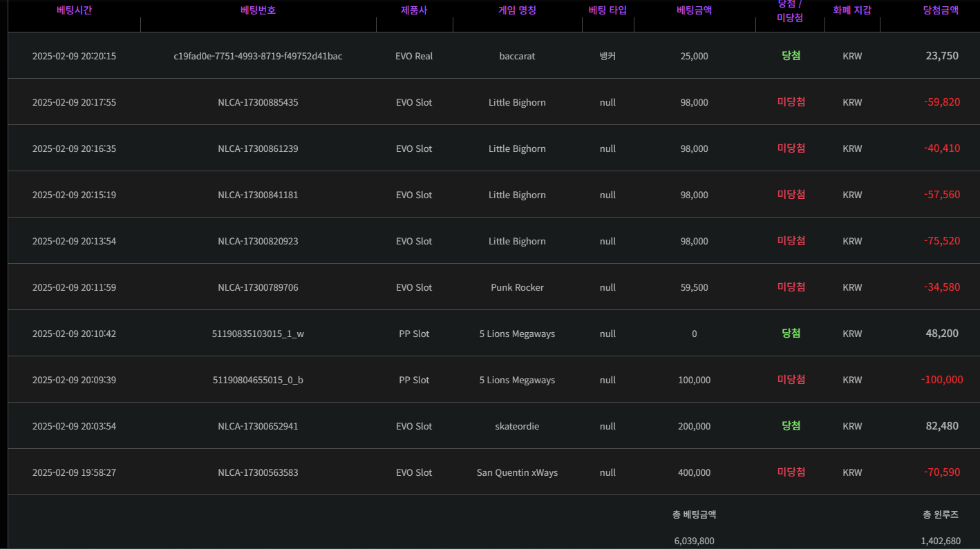Select the 2025-02-09 20:11:59 timestamp
This screenshot has width=980, height=549.
(74, 287)
